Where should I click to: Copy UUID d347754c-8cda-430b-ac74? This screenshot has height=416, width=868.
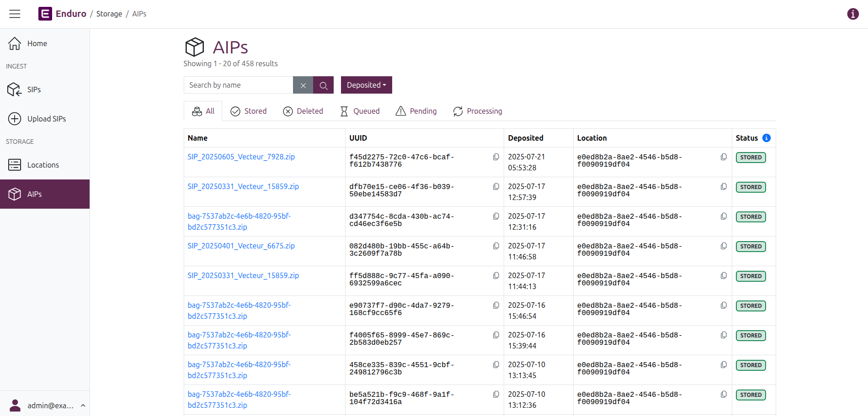496,216
